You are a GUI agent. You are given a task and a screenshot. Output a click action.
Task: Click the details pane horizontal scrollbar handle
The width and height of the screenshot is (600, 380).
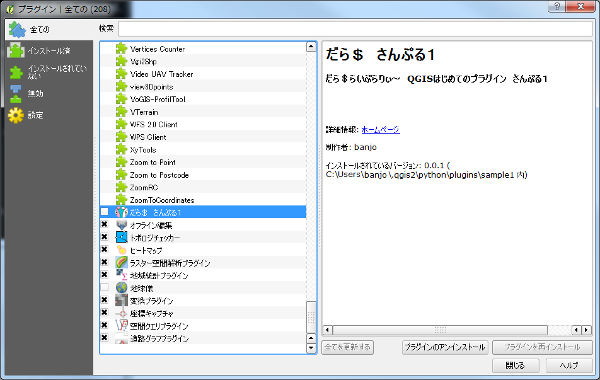(x=440, y=329)
